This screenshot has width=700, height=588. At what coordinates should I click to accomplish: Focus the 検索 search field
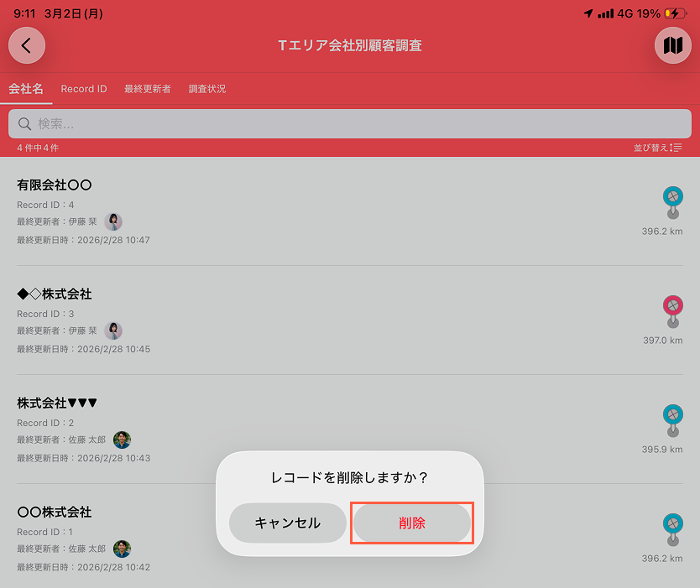pos(350,124)
